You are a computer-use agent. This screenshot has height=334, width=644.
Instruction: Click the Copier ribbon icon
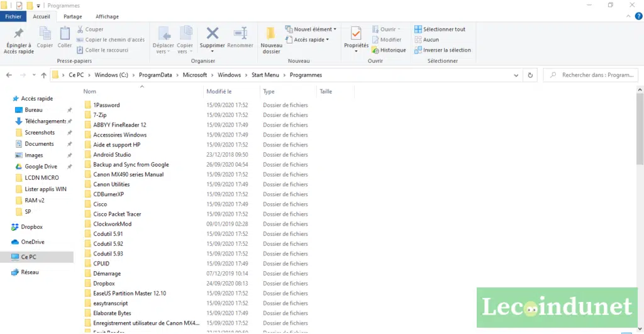45,33
